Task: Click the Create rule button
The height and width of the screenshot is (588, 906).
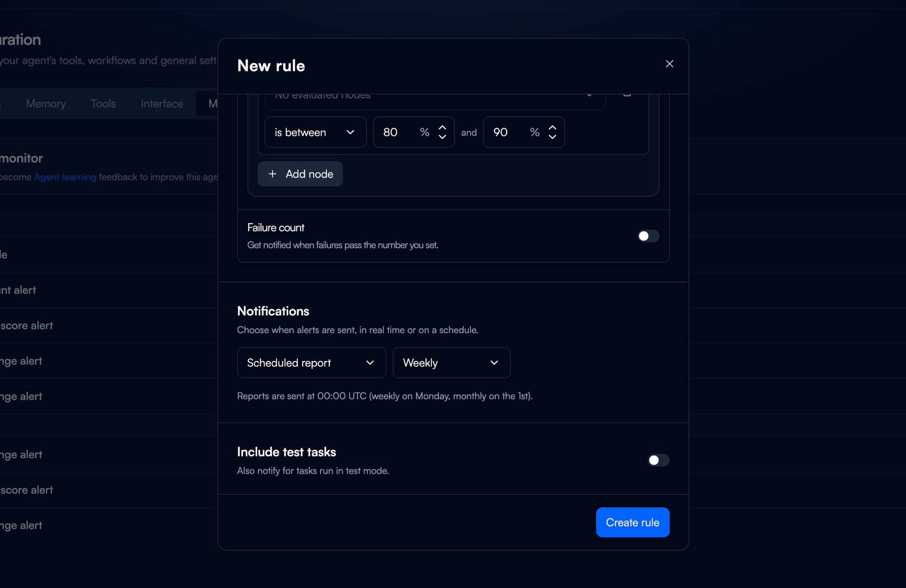Action: pos(633,522)
